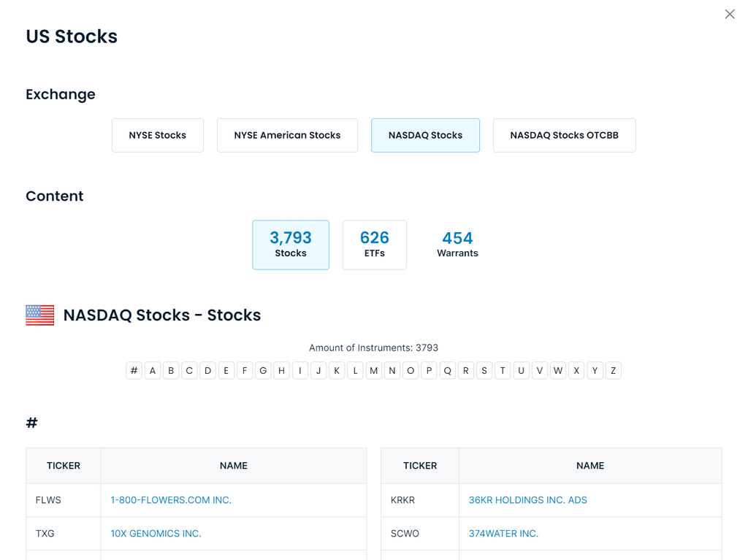Open the 10X GENOMICS INC. link
The image size is (748, 560).
pos(156,534)
